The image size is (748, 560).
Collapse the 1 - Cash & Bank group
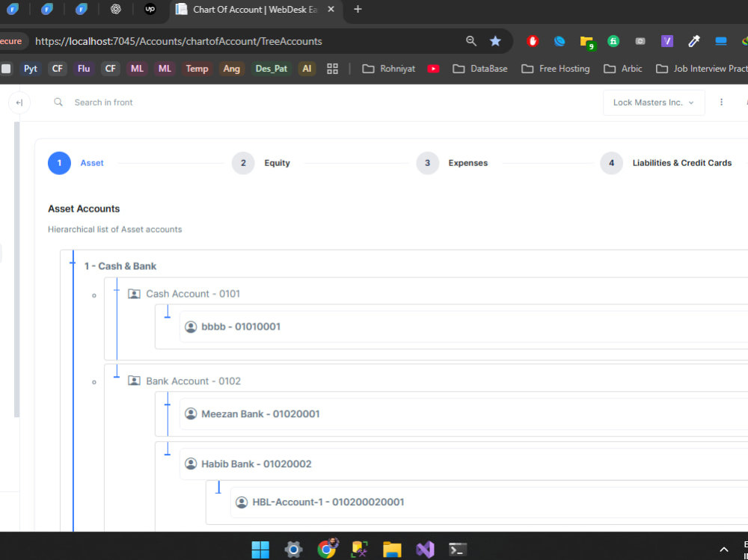pyautogui.click(x=120, y=266)
